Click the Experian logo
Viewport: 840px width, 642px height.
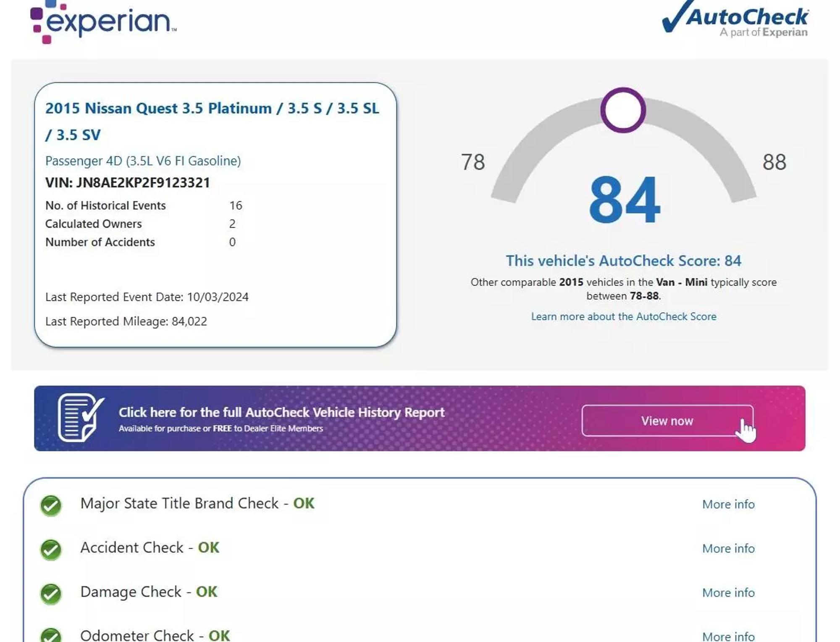(x=103, y=22)
